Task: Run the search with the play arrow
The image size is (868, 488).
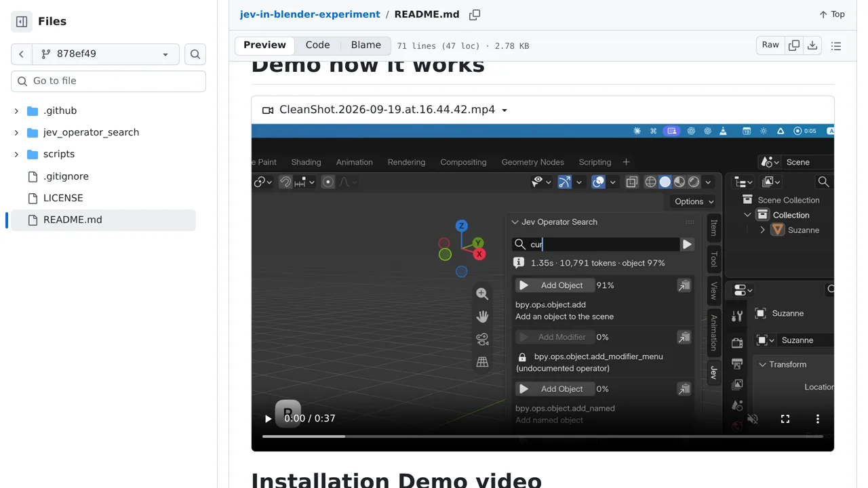Action: [687, 244]
